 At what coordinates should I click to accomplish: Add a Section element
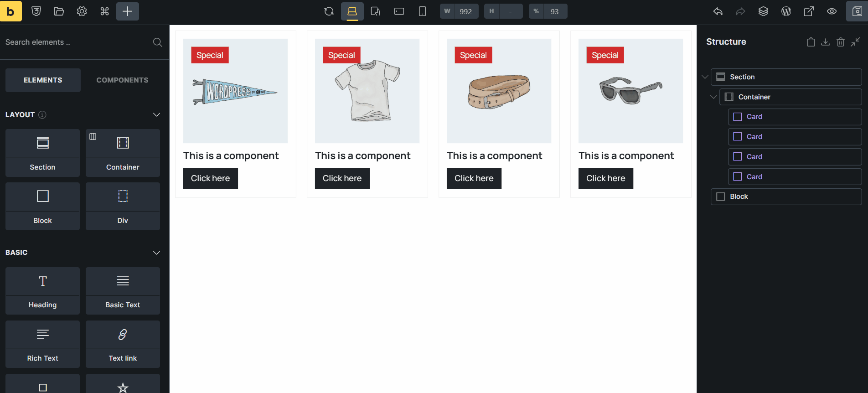42,153
